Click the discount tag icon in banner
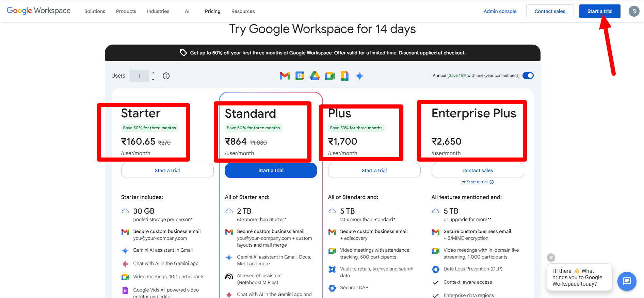This screenshot has height=298, width=644. [x=183, y=53]
